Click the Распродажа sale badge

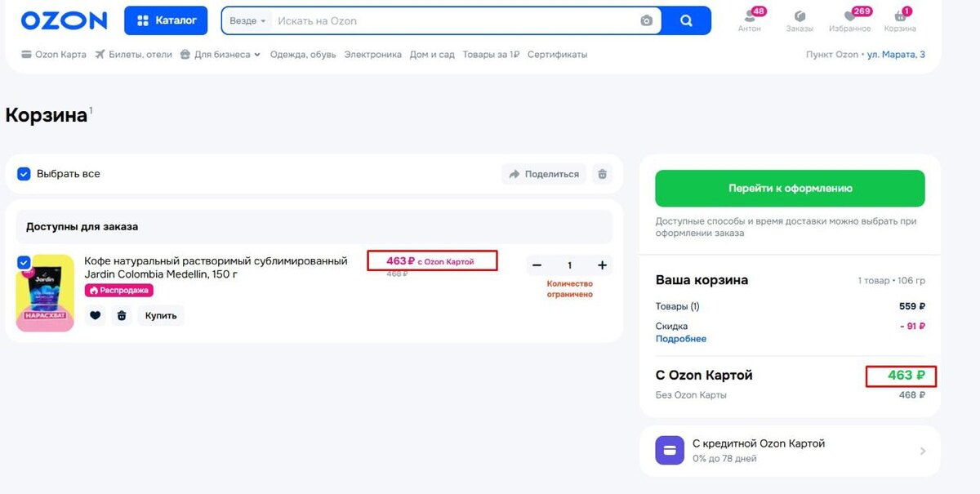tap(119, 290)
